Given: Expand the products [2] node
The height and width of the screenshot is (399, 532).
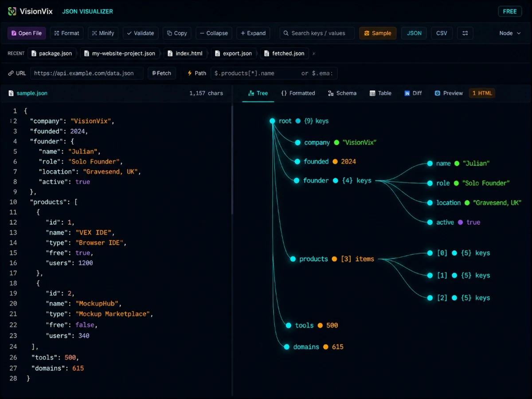Looking at the screenshot, I should (x=430, y=298).
